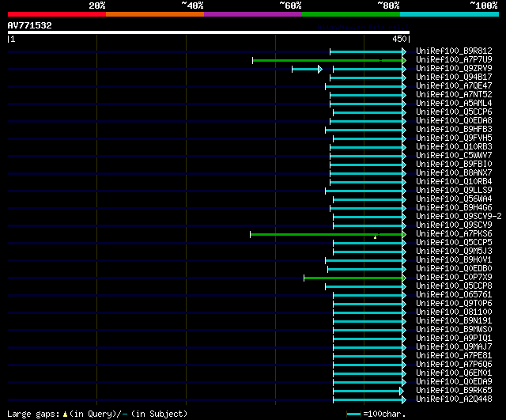
Task: Click the green alignment bar for A7P7U9
Action: click(327, 60)
